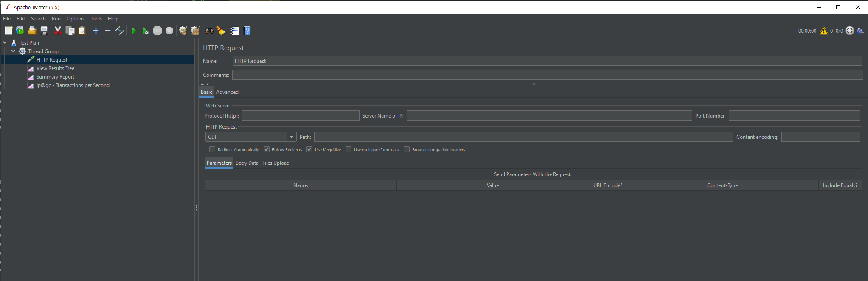Viewport: 868px width, 281px height.
Task: Open the Tools menu
Action: click(96, 19)
